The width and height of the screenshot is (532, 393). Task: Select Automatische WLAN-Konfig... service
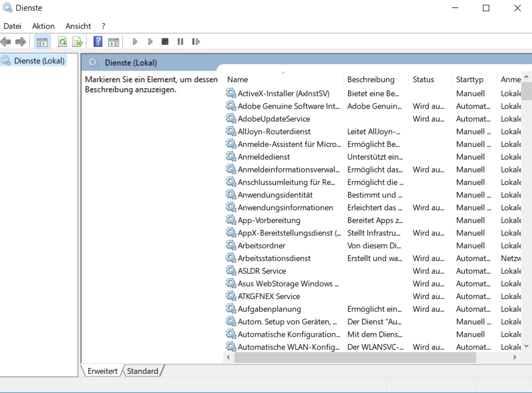pos(288,347)
